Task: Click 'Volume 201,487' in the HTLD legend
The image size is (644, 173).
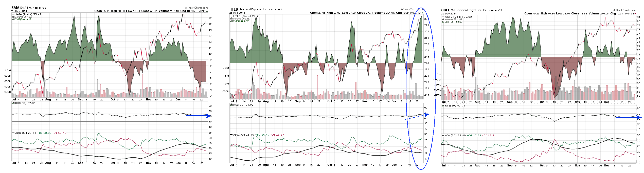Action: pos(242,19)
